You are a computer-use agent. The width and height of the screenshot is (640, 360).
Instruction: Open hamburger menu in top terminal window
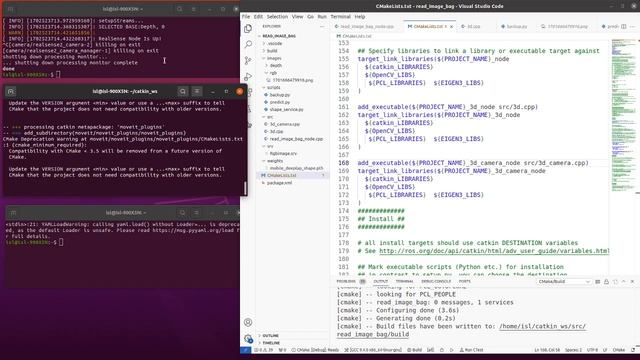[x=193, y=9]
